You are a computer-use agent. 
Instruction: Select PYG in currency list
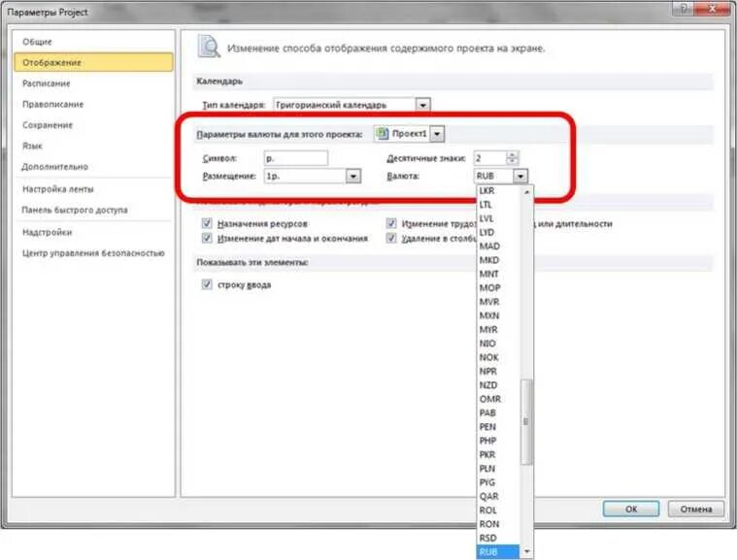click(498, 482)
